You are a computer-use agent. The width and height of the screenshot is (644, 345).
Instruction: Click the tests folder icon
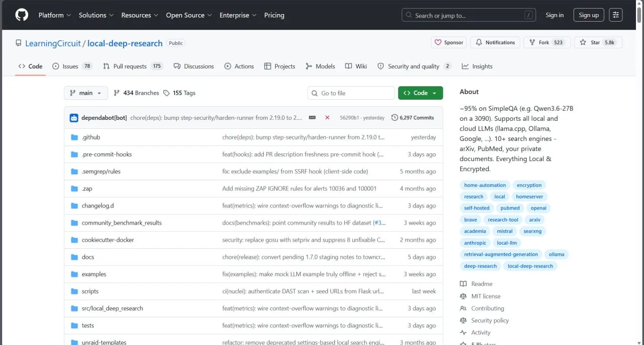pyautogui.click(x=74, y=325)
